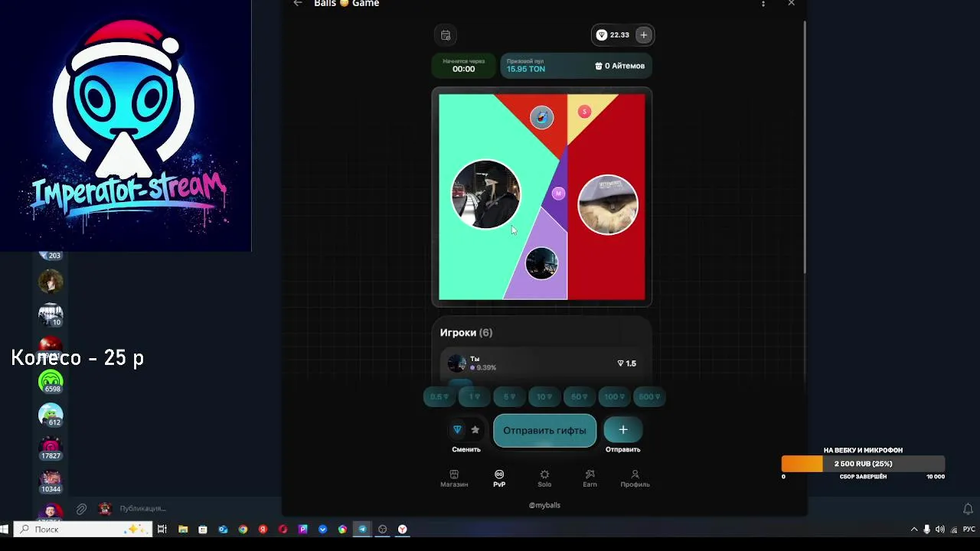Choose the 0.5 TON bet chip
The image size is (980, 551).
439,396
